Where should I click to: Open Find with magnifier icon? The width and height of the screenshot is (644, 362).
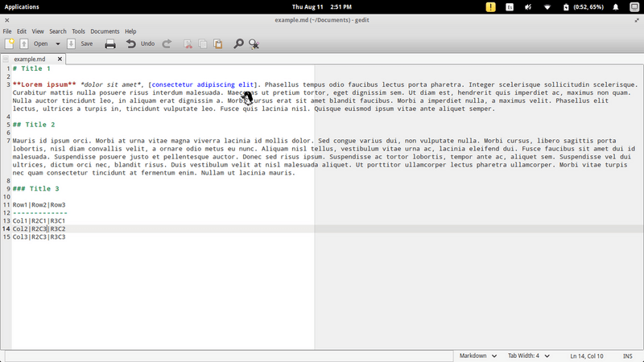point(238,43)
